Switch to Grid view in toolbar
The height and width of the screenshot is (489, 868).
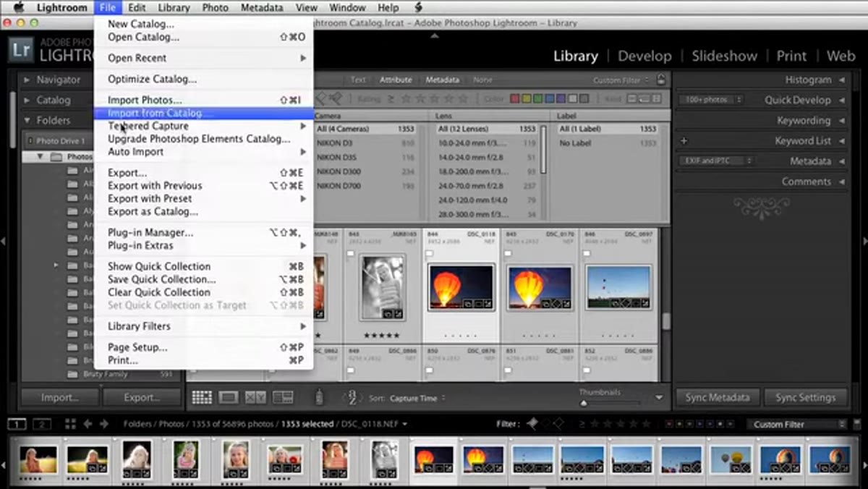coord(202,397)
